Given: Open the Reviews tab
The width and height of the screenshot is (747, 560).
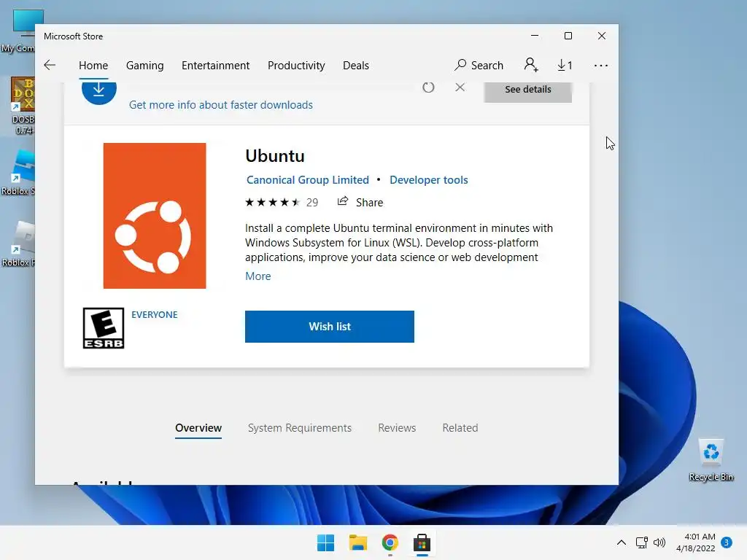Looking at the screenshot, I should 397,427.
